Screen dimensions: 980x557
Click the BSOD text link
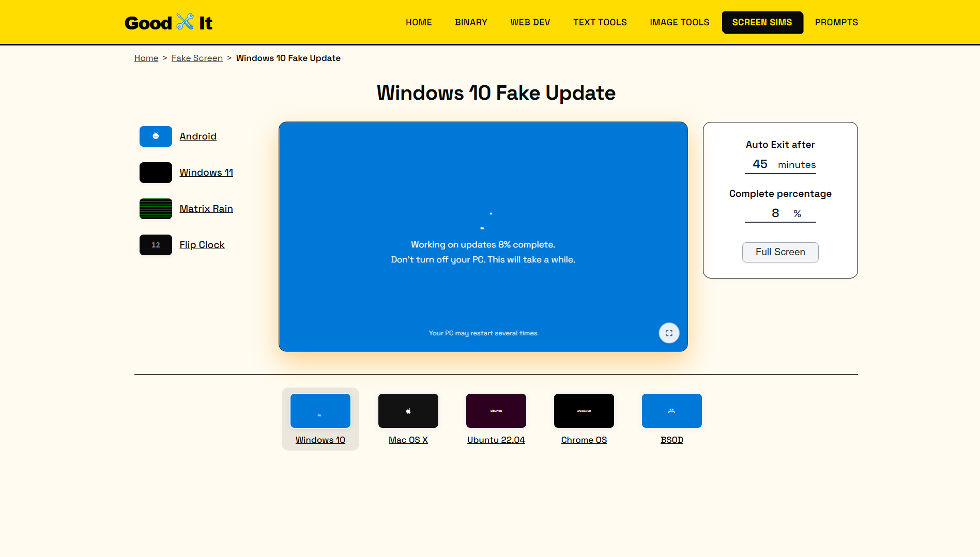pyautogui.click(x=672, y=440)
